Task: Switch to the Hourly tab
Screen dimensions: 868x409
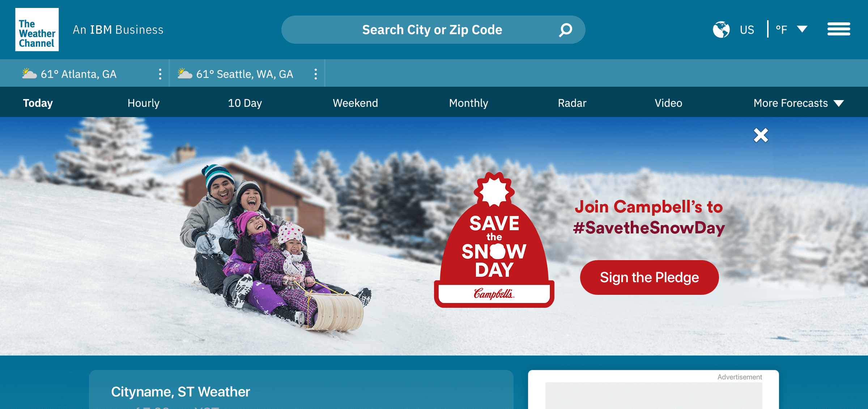Action: point(144,103)
